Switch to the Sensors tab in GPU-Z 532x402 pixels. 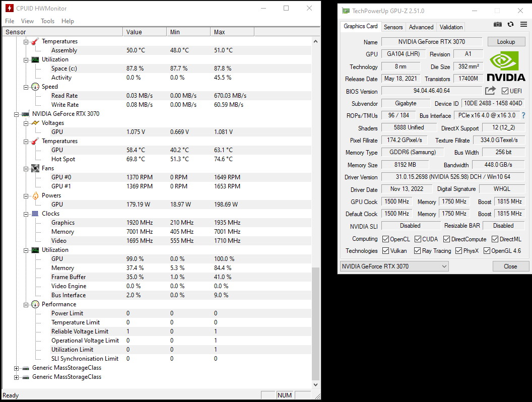393,27
